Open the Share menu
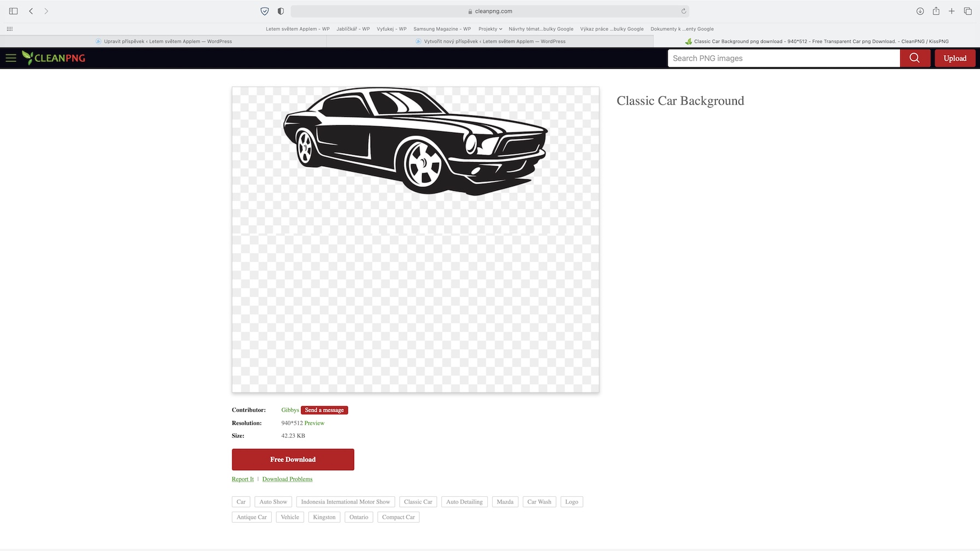The height and width of the screenshot is (551, 980). coord(936,11)
